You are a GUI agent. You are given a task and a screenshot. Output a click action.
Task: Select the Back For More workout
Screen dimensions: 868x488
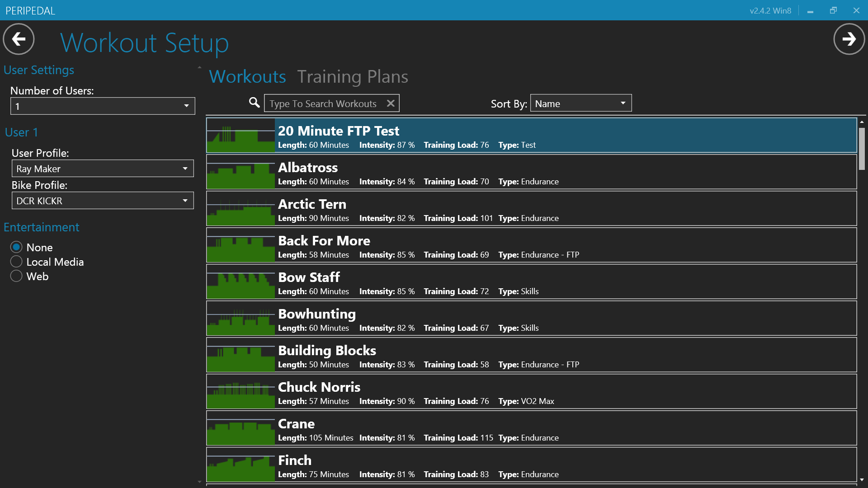(532, 245)
